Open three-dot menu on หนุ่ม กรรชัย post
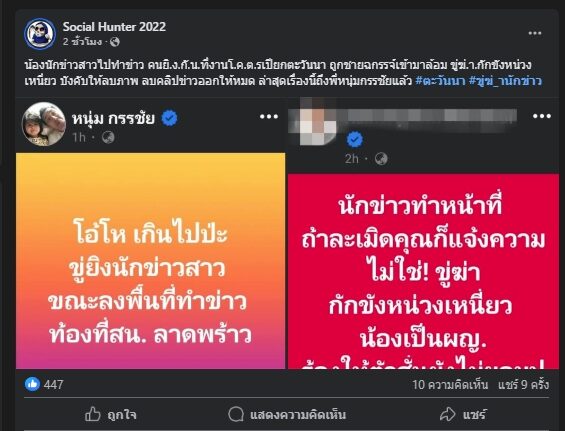 click(x=269, y=116)
